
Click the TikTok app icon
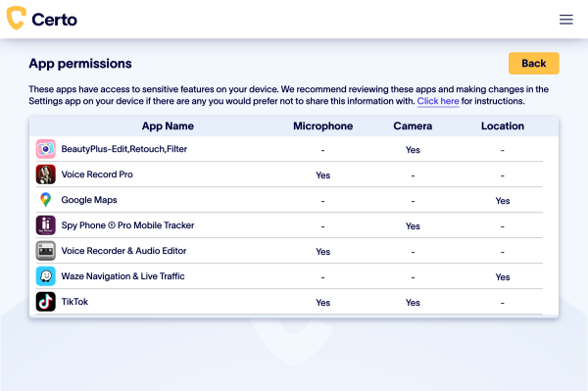(x=46, y=302)
